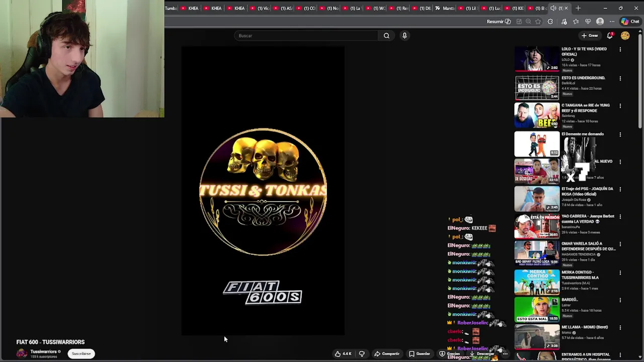Open YouTube notifications bell

tap(610, 36)
